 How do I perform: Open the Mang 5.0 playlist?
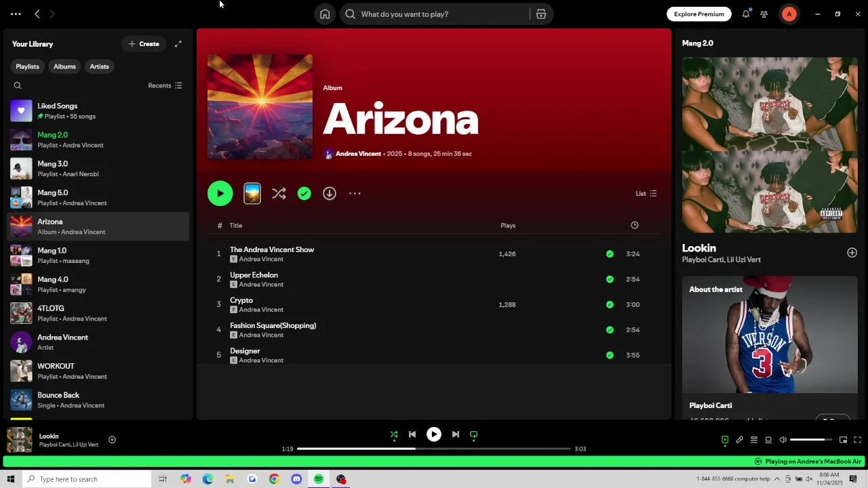tap(98, 197)
